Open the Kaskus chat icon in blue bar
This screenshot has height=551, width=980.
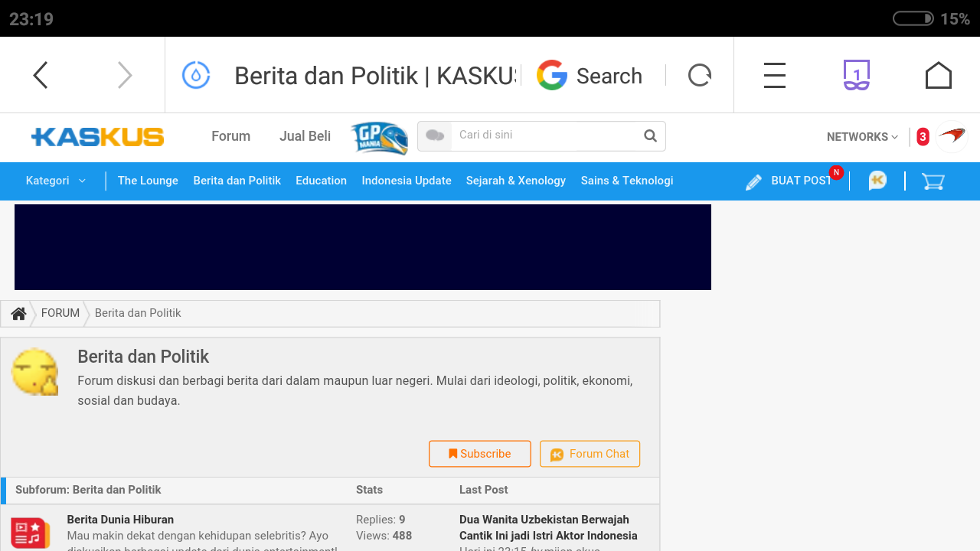(877, 181)
